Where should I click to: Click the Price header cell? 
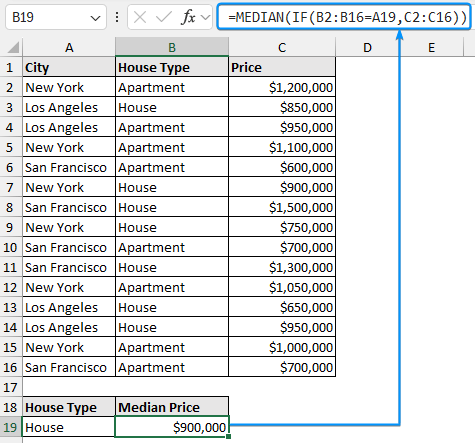coord(282,67)
